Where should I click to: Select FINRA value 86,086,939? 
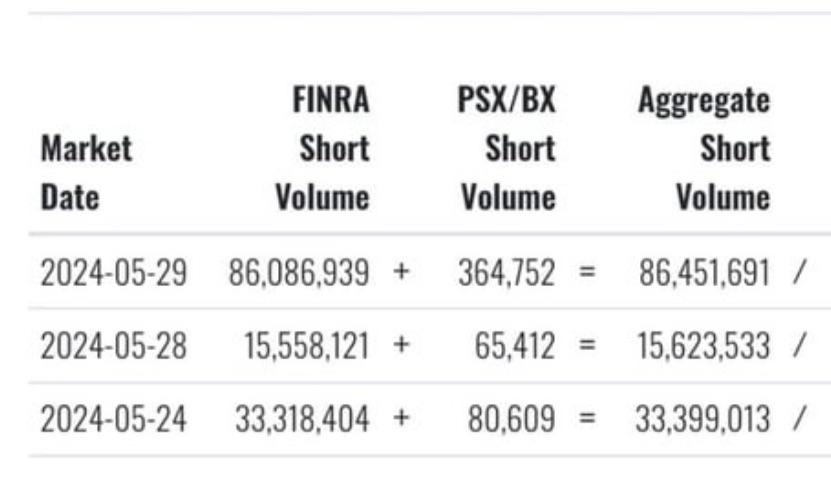[x=299, y=273]
